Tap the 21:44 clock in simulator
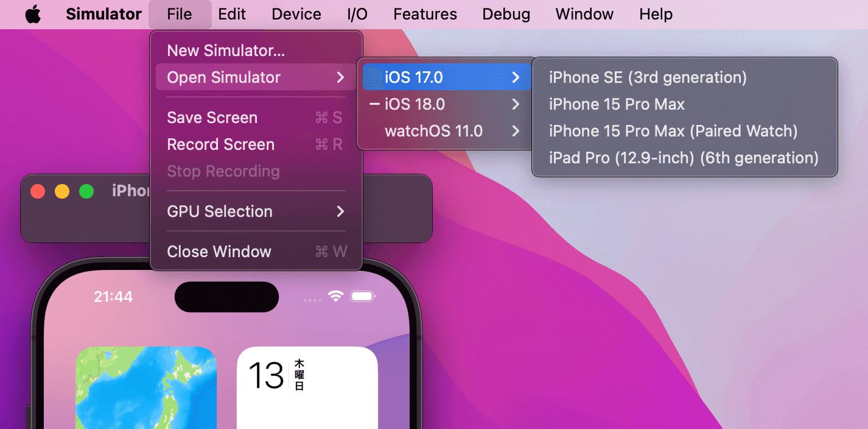 [x=113, y=297]
